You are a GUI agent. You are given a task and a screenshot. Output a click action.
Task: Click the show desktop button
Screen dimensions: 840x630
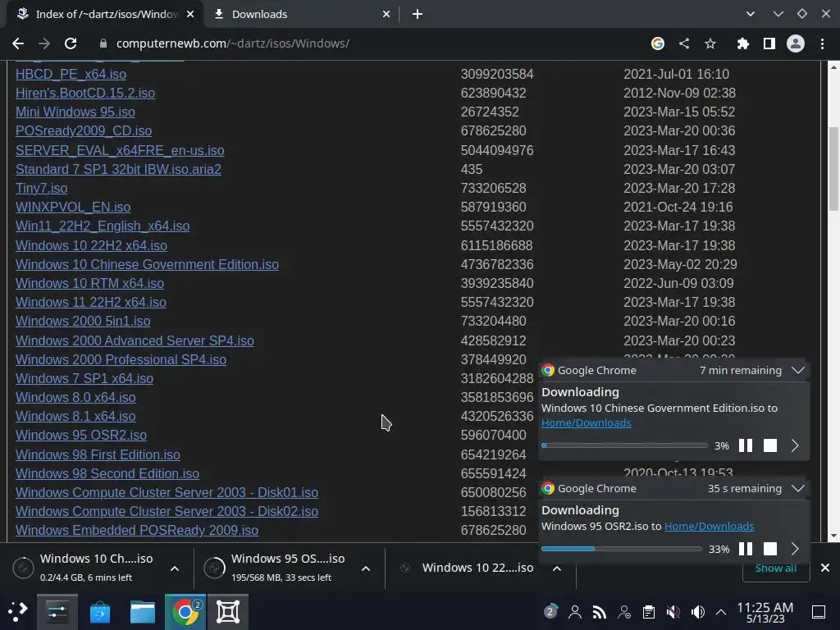tap(819, 612)
